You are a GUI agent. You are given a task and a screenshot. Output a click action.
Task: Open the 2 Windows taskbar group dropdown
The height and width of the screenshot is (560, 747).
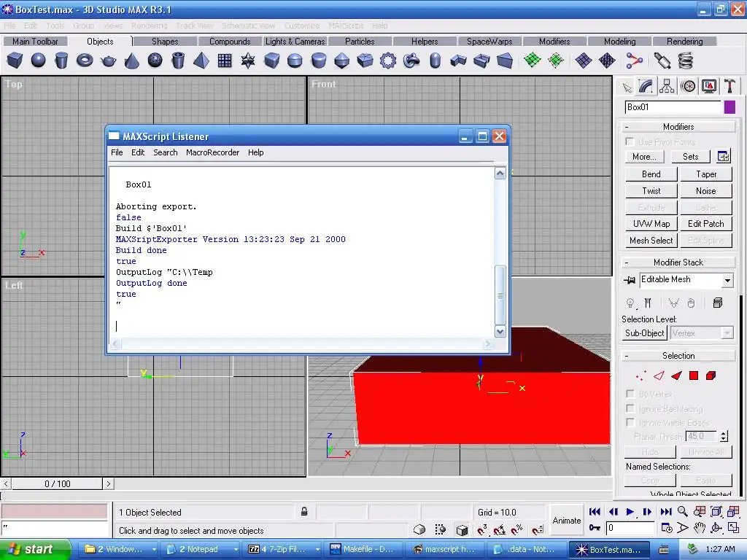point(154,550)
